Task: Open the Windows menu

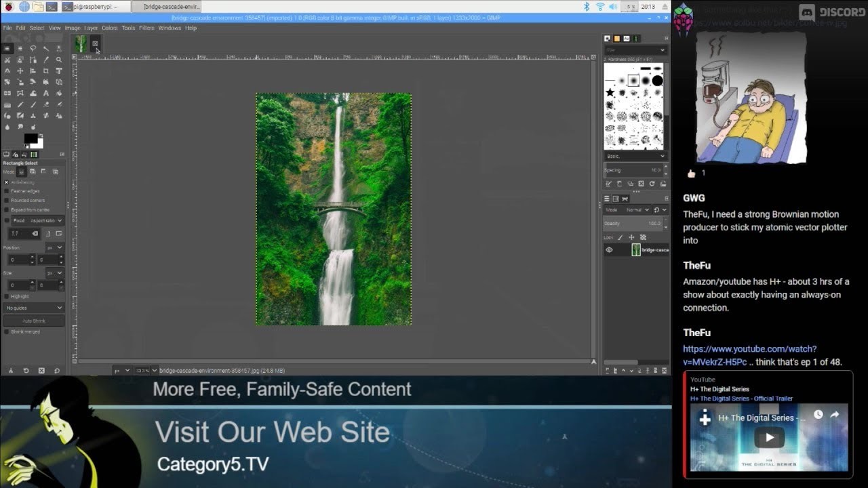Action: 170,28
